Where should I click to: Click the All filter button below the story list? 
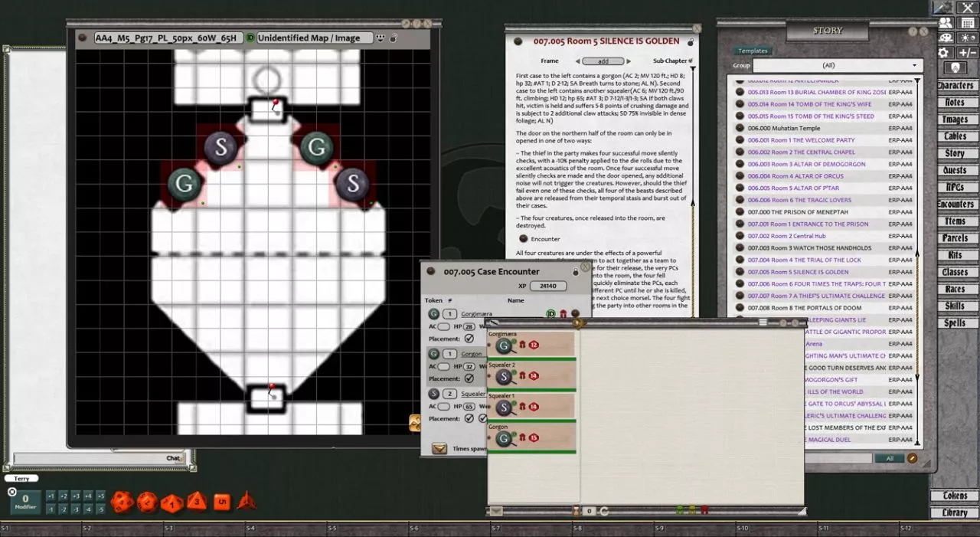point(890,458)
